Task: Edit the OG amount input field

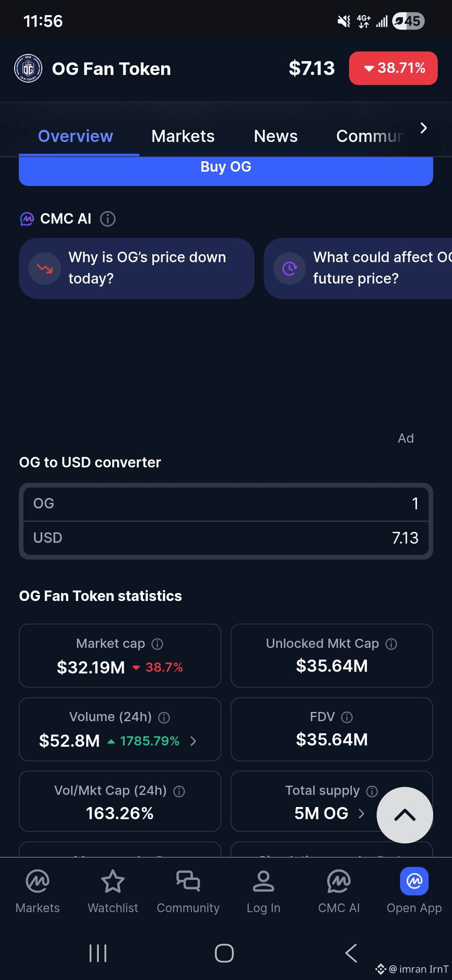Action: click(x=226, y=503)
